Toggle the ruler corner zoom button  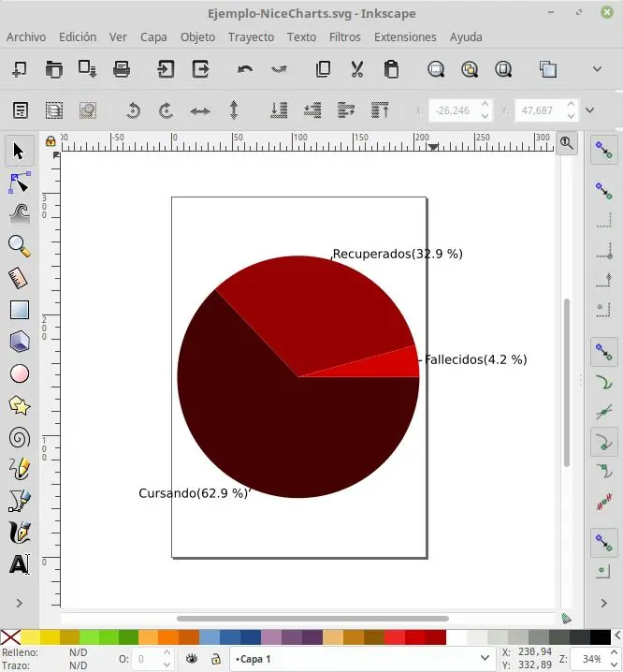tap(567, 142)
